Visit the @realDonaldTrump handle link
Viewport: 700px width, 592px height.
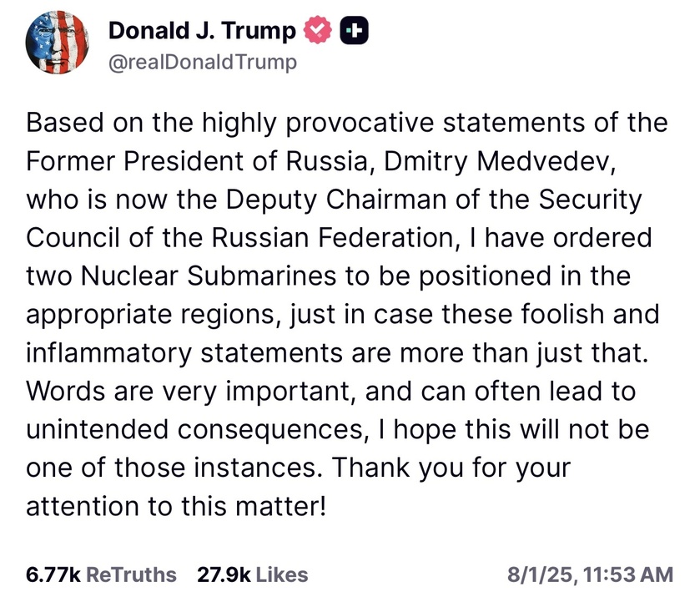point(203,62)
